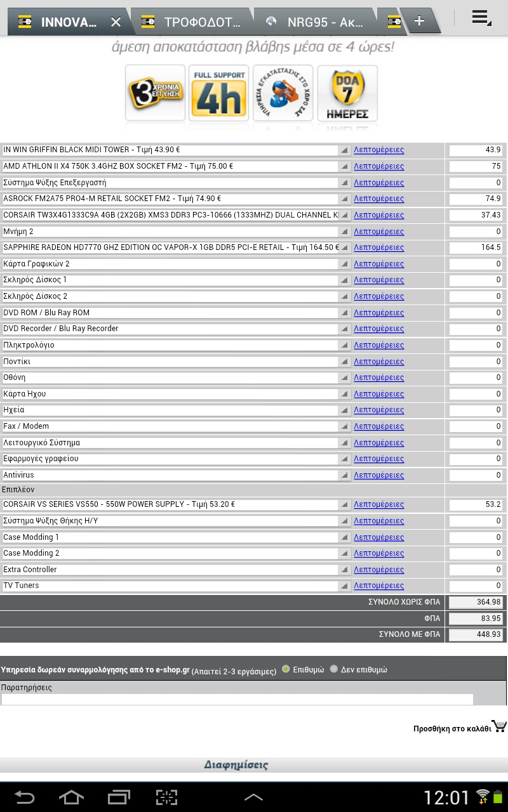The width and height of the screenshot is (508, 812).
Task: Click the ΣΥΝΟΛΟ ΜΕ ΦΠΑ value 448.93
Action: [476, 634]
